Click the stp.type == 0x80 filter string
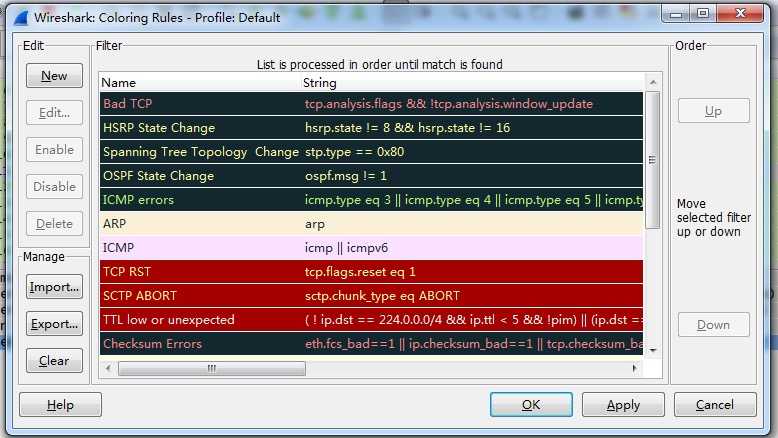 354,152
